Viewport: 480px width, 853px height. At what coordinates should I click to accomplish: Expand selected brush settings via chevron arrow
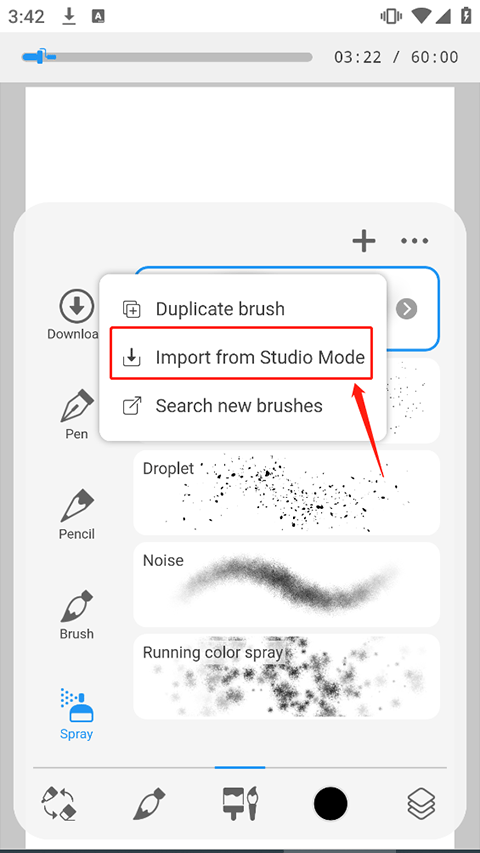click(407, 309)
